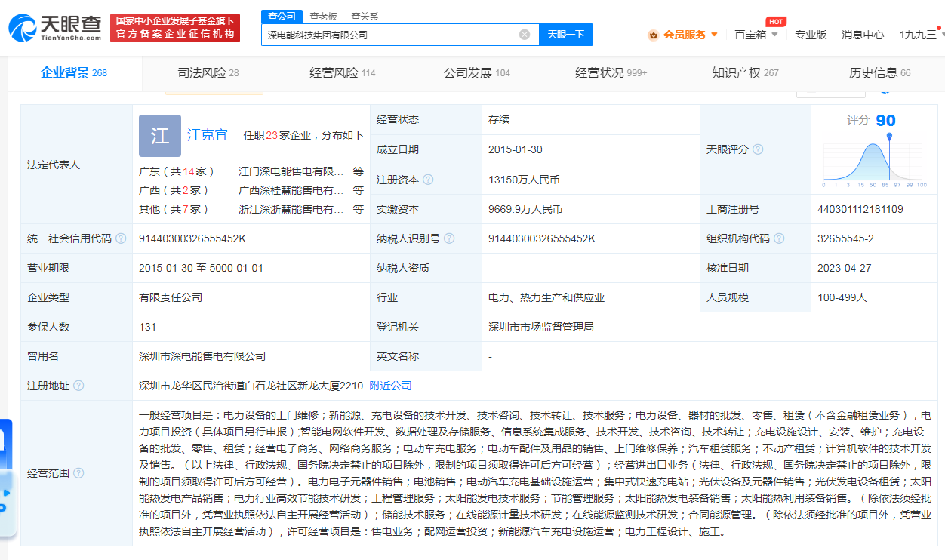Open the 专业版 link

pyautogui.click(x=811, y=35)
